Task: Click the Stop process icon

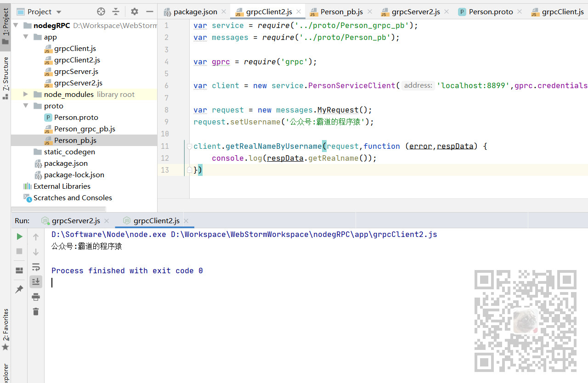Action: [19, 251]
